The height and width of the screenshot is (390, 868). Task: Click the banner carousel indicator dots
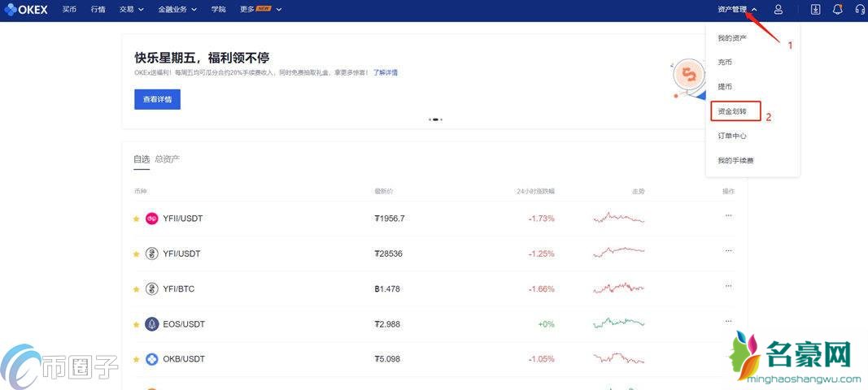(x=436, y=119)
